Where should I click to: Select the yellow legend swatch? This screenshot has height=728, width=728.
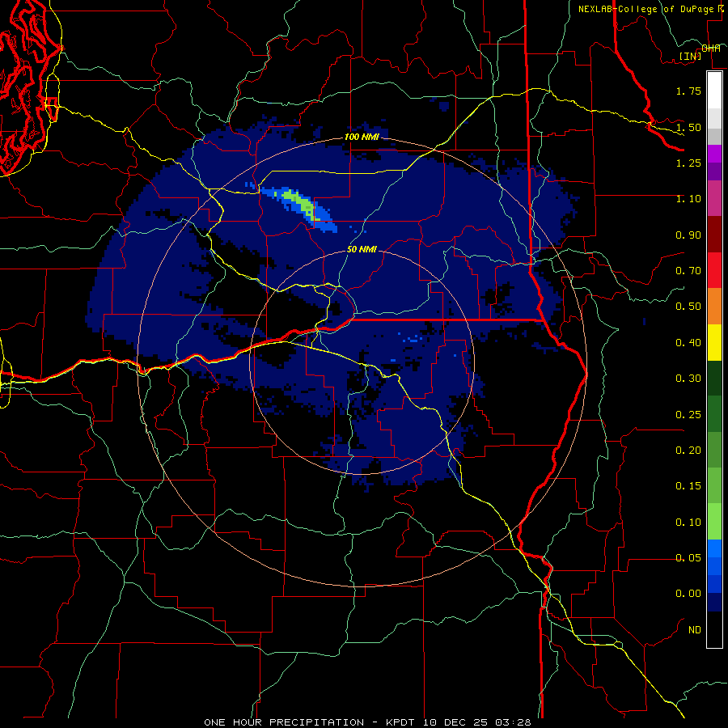[x=714, y=342]
